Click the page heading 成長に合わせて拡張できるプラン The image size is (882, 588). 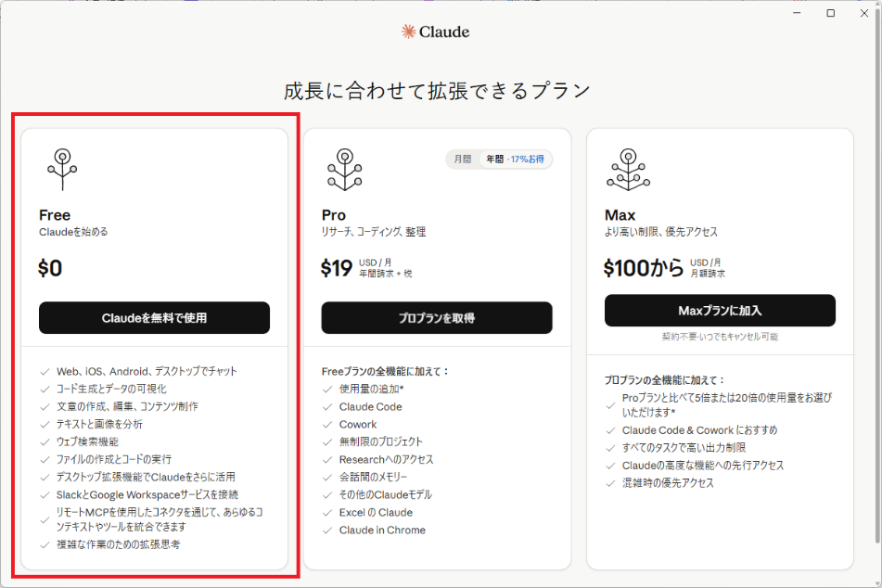437,91
